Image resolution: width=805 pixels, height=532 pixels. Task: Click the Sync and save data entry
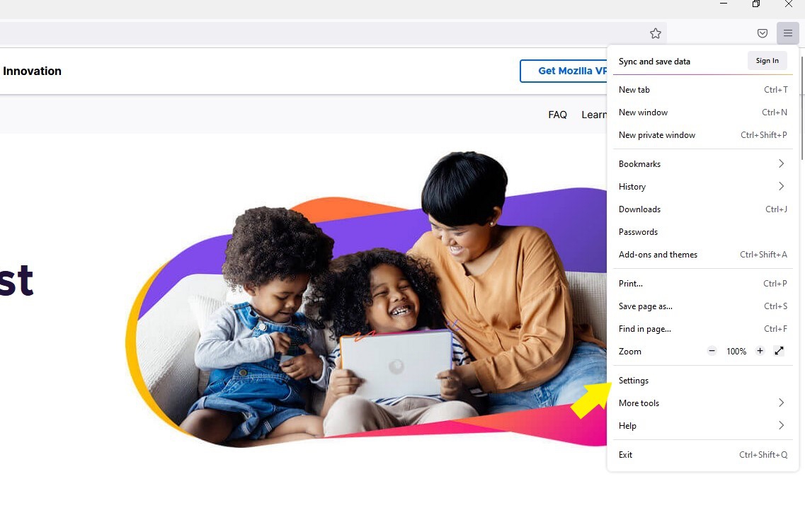point(654,62)
